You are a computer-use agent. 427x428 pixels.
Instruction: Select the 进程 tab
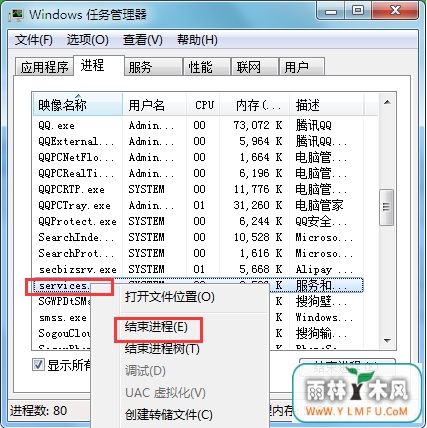pos(99,66)
